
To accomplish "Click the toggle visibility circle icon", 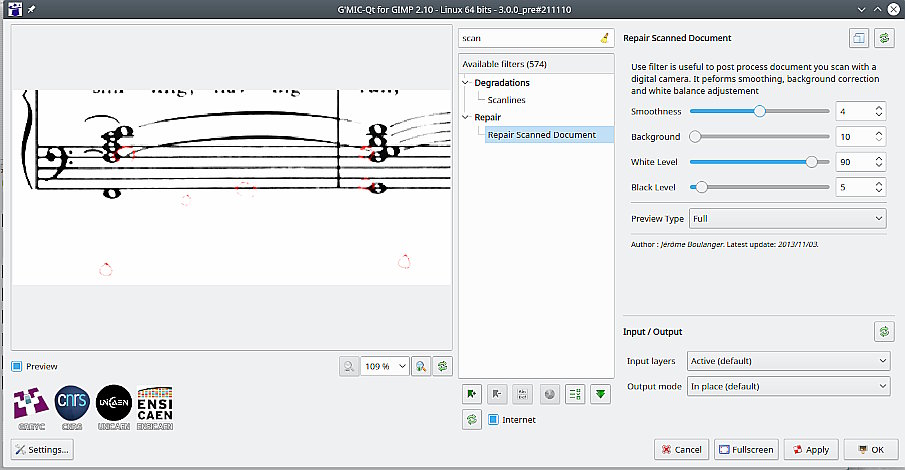I will tap(549, 394).
